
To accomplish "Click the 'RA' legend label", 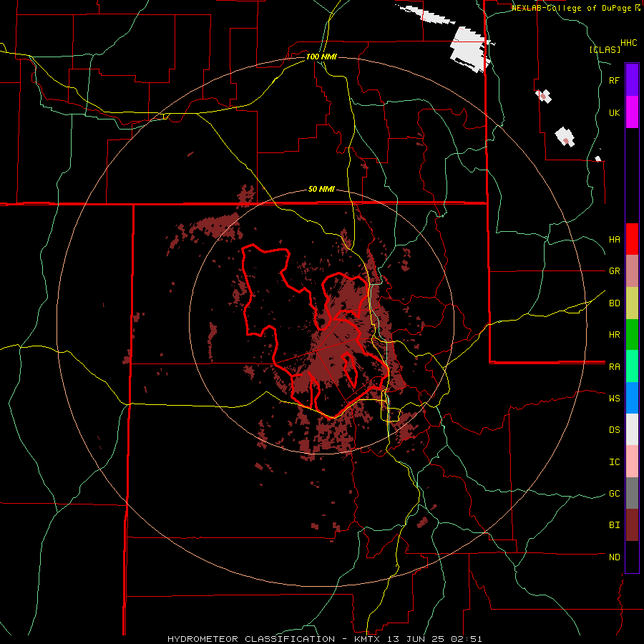I will [x=614, y=367].
